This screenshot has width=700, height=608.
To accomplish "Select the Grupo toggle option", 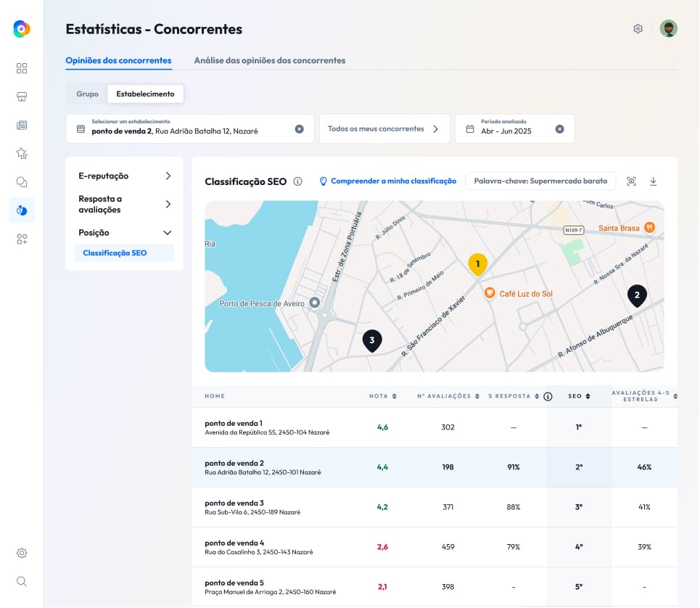I will click(x=87, y=94).
